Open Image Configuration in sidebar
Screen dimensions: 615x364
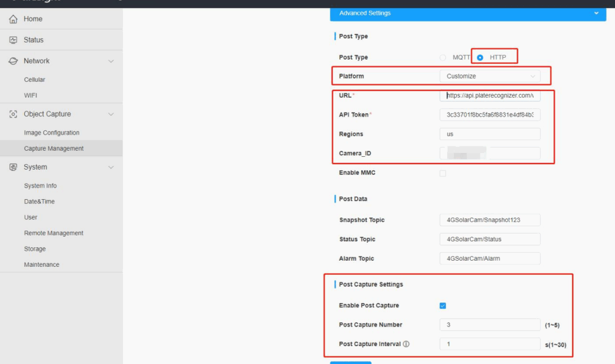click(52, 133)
